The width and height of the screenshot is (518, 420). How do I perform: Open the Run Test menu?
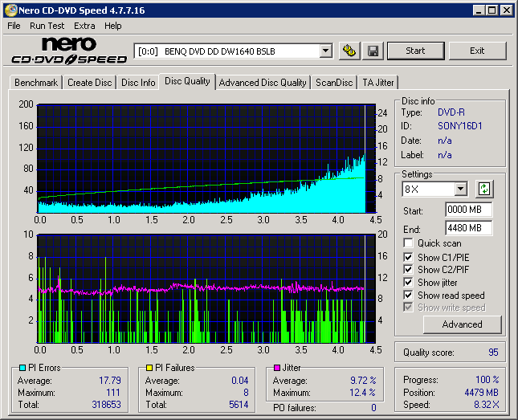click(47, 26)
